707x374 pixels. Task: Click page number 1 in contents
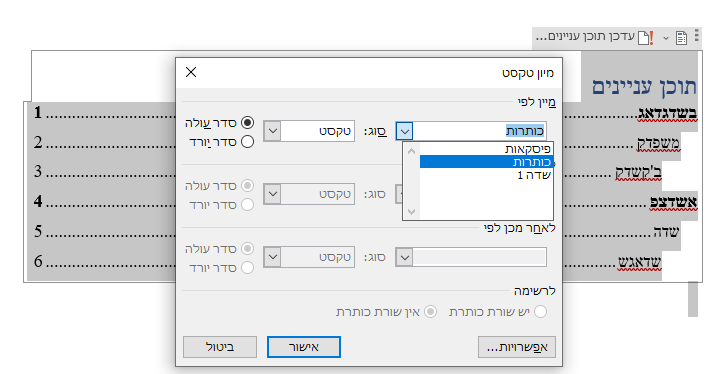pos(38,112)
